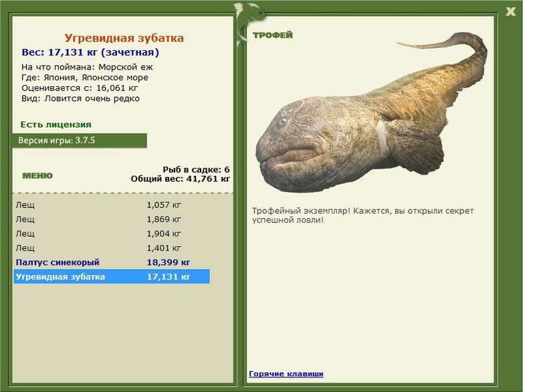Click the Общий вес: 41,761 кг total
This screenshot has height=392, width=535.
pos(180,179)
